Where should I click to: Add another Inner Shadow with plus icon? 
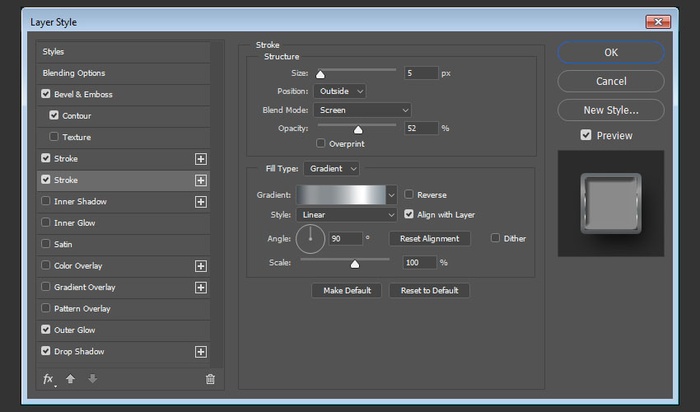[x=201, y=202]
